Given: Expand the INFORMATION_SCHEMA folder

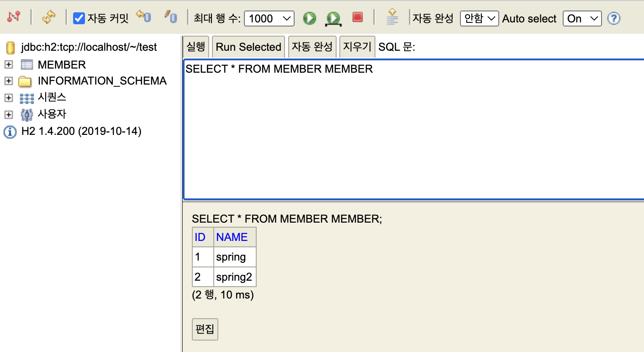Looking at the screenshot, I should [x=10, y=81].
